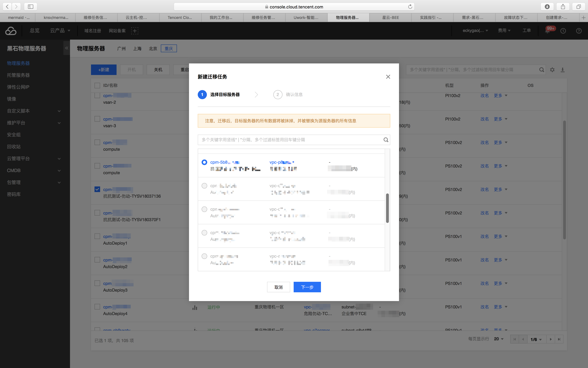Click the main page vertical scrollbar
Screen dimensions: 588x368
(x=564, y=180)
